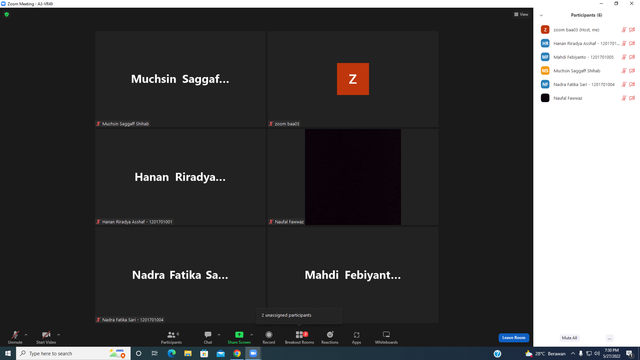Select zoom baa03 (Host, me) in participants list
The image size is (640, 360).
coord(587,29)
